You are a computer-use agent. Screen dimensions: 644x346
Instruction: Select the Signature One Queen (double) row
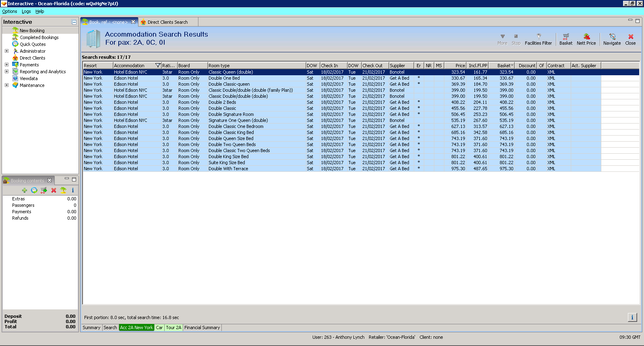(x=361, y=120)
